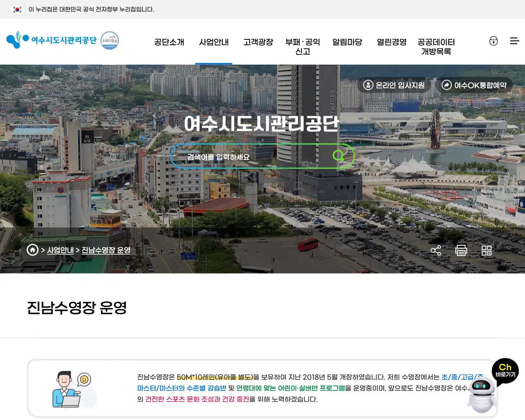Click the print icon for this page
The height and width of the screenshot is (420, 525).
[461, 250]
